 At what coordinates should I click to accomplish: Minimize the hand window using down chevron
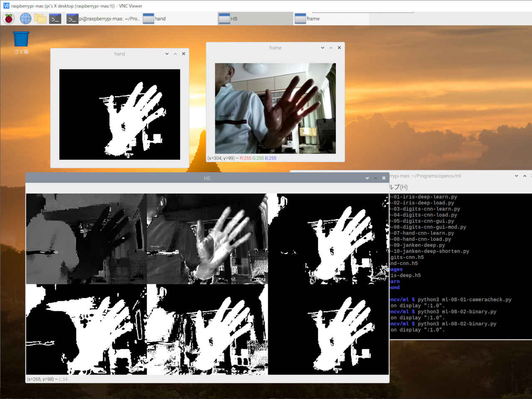point(167,54)
